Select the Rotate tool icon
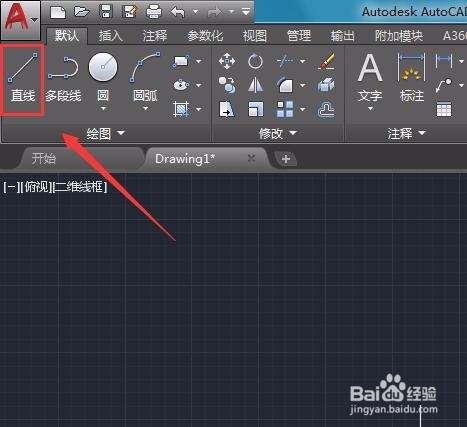Image resolution: width=467 pixels, height=427 pixels. click(x=255, y=61)
